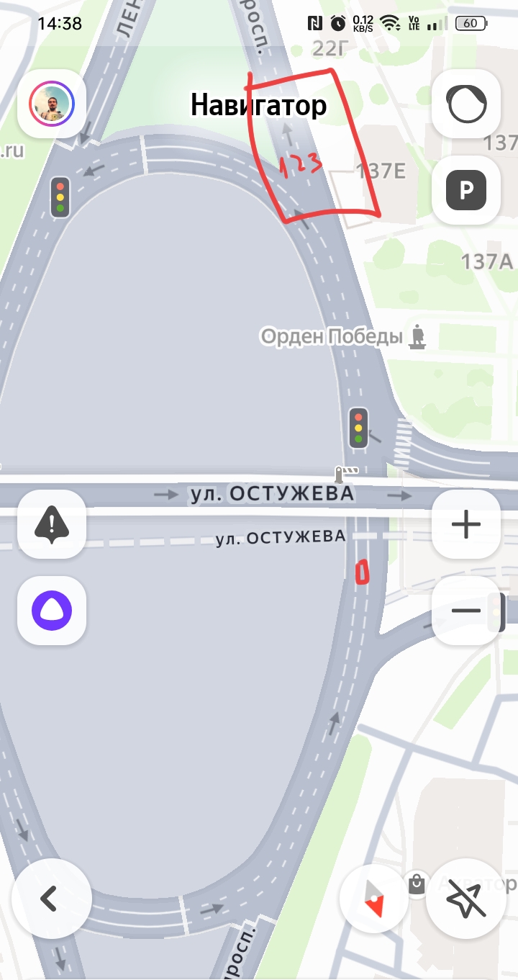Tap the traffic light near Орден Победы

click(x=358, y=428)
